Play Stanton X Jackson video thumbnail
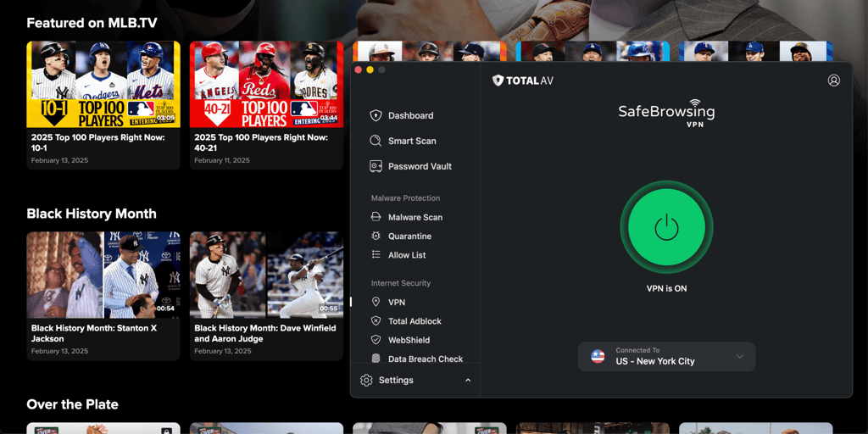 tap(103, 275)
